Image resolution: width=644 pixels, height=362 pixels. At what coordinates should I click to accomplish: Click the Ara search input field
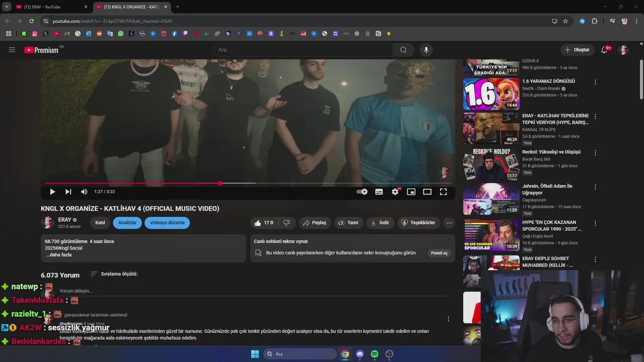pos(303,50)
